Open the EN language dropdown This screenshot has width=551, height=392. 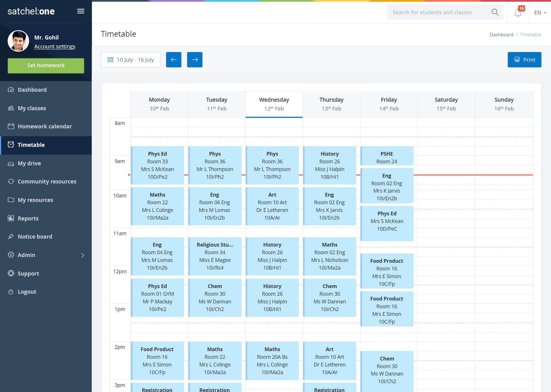coord(540,12)
